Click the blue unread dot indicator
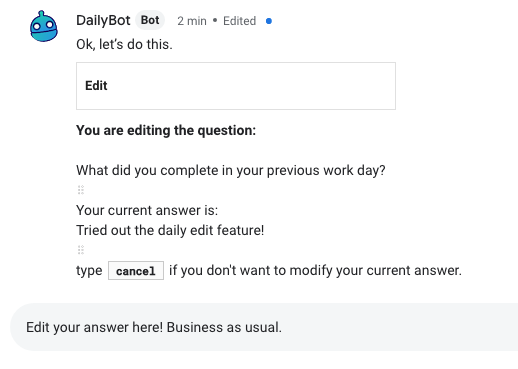The image size is (518, 369). 269,21
